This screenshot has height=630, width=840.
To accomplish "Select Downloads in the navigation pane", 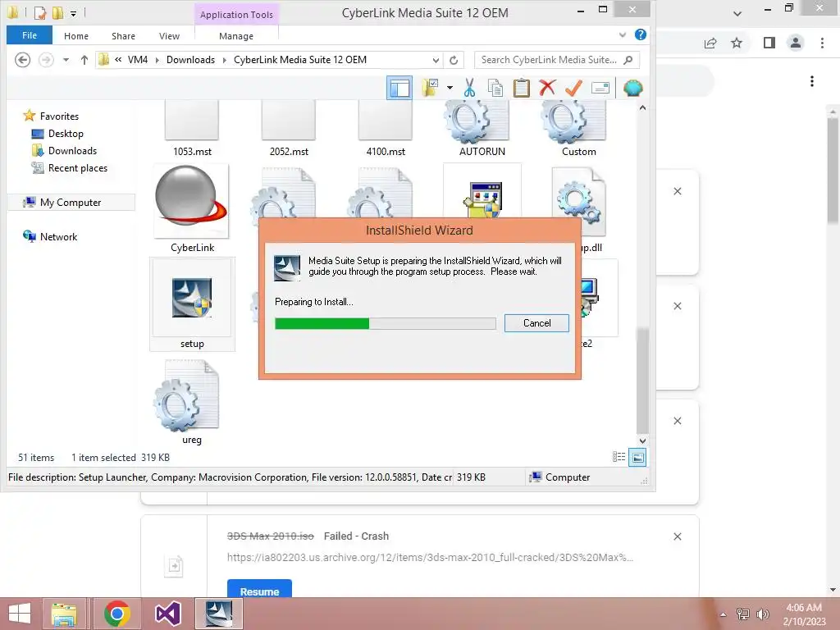I will click(72, 151).
